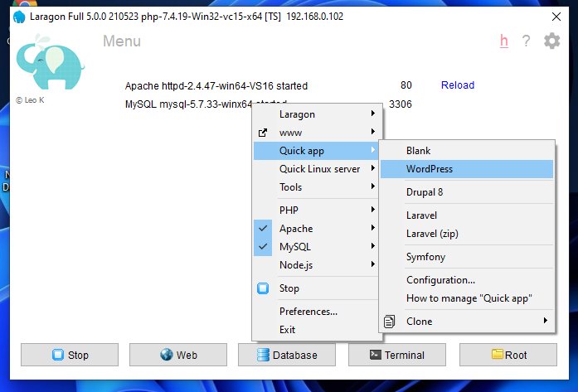This screenshot has height=392, width=578.
Task: Expand the Quick Linux server submenu
Action: [319, 169]
